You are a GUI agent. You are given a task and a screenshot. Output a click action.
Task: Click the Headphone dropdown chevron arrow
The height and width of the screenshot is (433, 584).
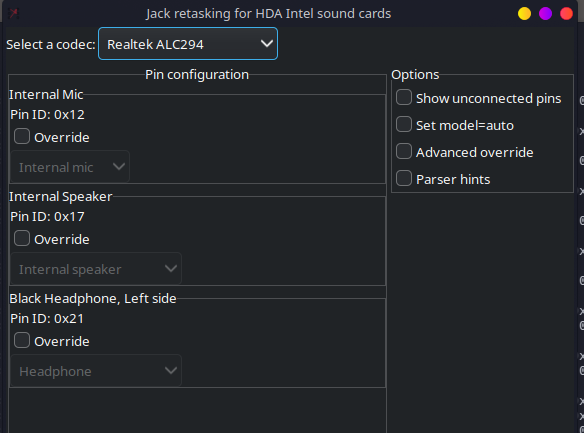171,370
